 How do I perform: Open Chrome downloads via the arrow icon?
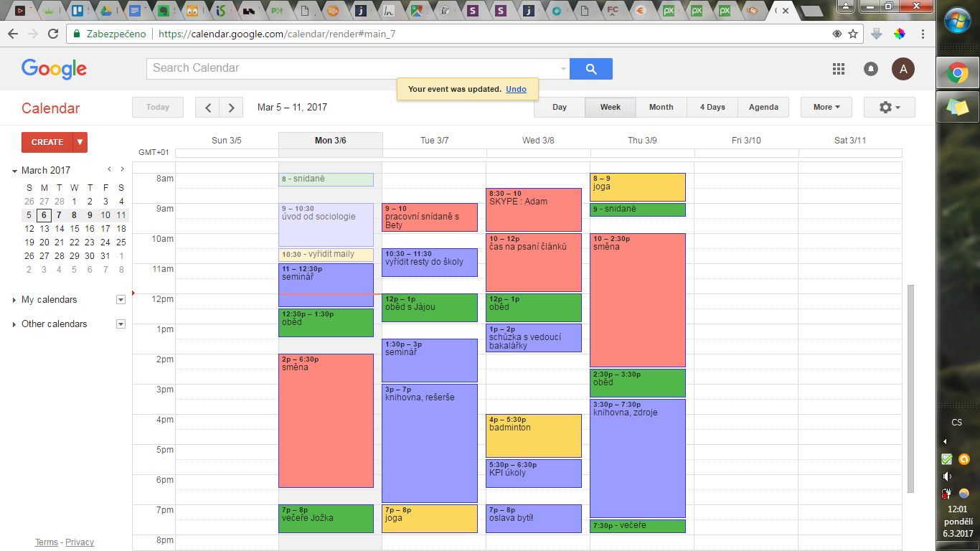tap(877, 33)
